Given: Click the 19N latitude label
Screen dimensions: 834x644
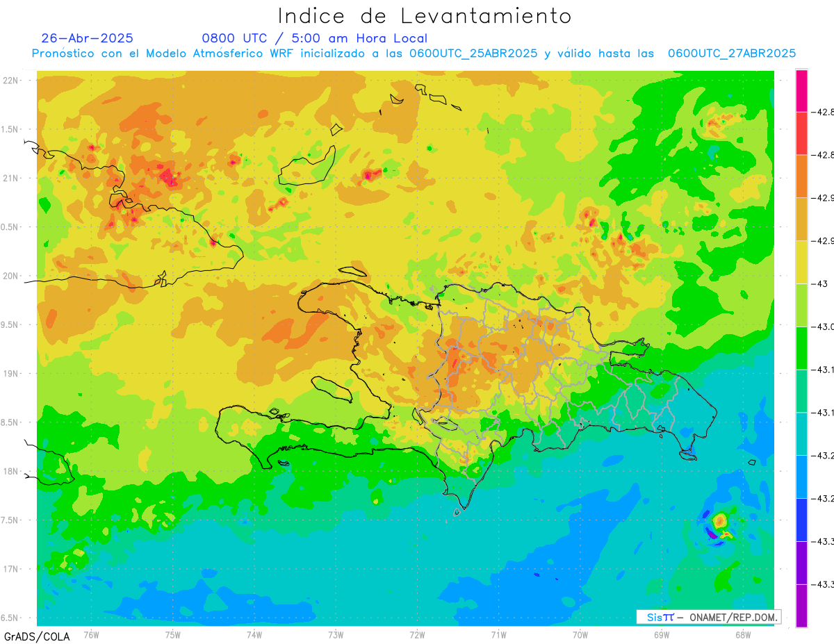Looking at the screenshot, I should pyautogui.click(x=10, y=373).
